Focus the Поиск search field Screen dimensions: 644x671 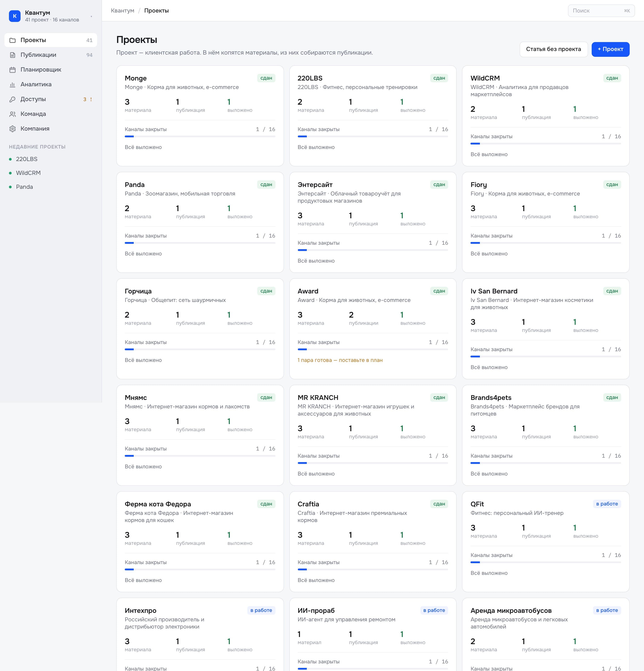[601, 11]
